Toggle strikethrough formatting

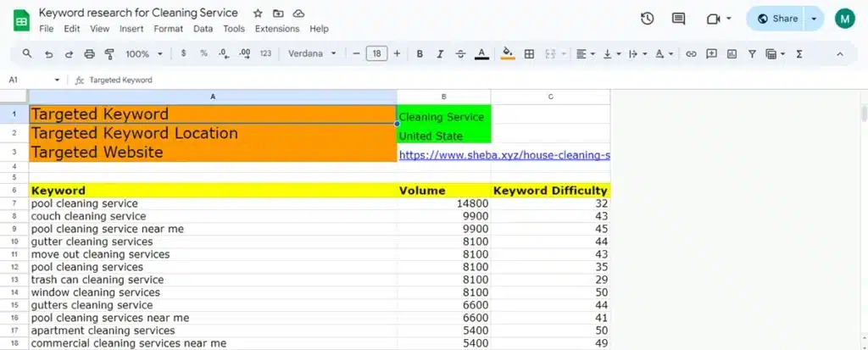(x=460, y=53)
